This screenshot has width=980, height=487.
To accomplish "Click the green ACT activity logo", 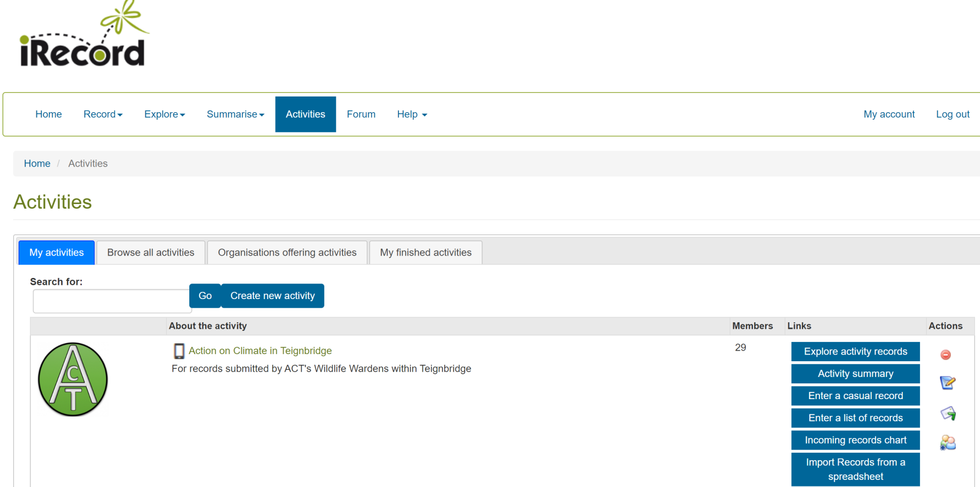I will (73, 379).
